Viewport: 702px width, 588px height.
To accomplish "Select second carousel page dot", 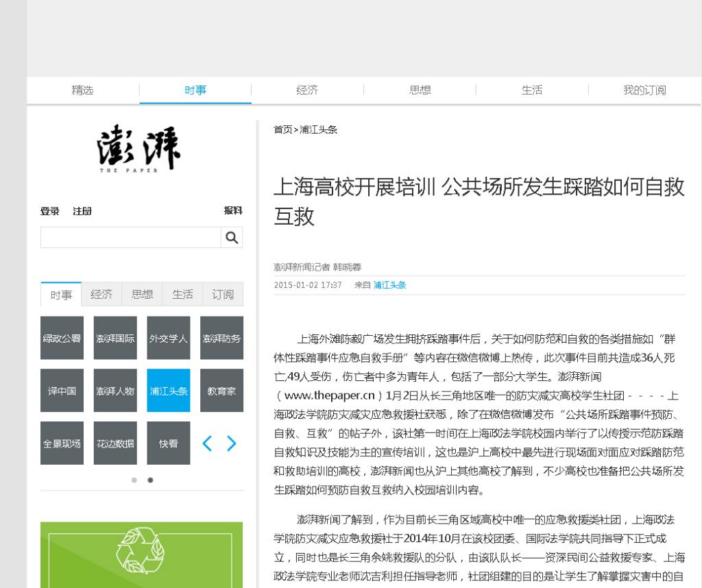I will coord(150,480).
